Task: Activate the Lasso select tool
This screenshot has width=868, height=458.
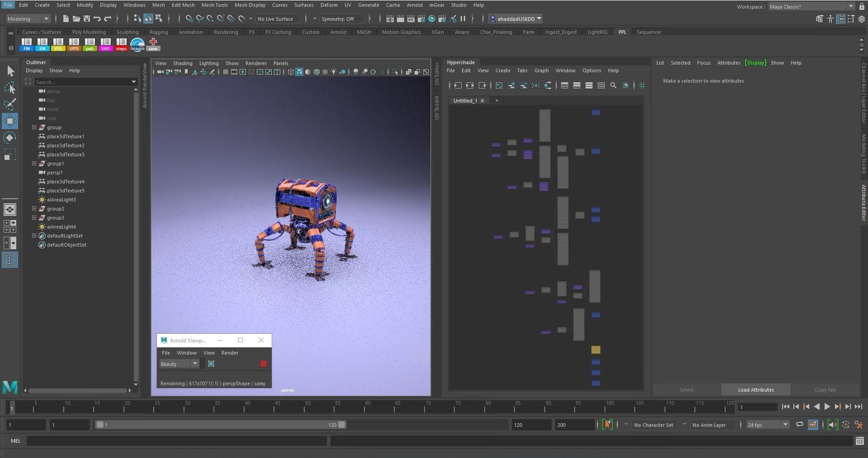Action: click(x=10, y=88)
